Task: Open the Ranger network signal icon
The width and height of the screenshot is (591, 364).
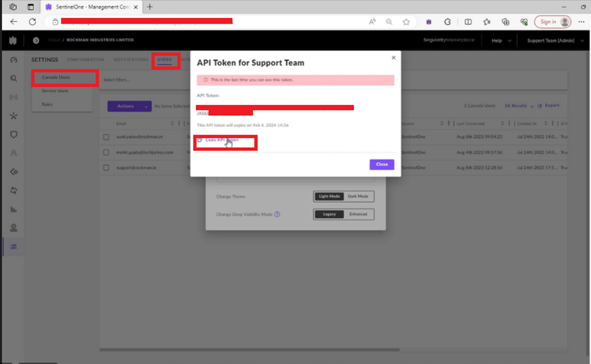Action: coord(13,97)
